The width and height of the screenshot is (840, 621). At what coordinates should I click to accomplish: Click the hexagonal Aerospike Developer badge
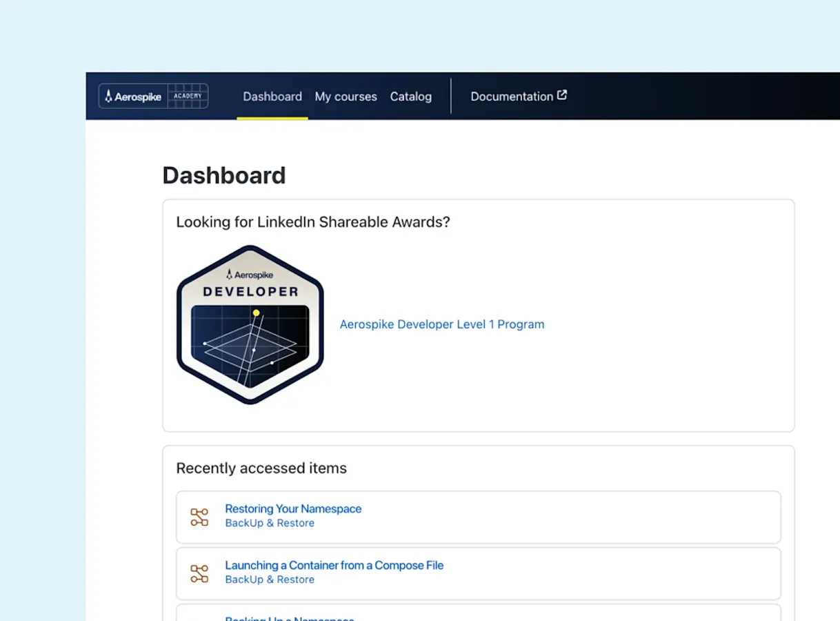pos(250,324)
